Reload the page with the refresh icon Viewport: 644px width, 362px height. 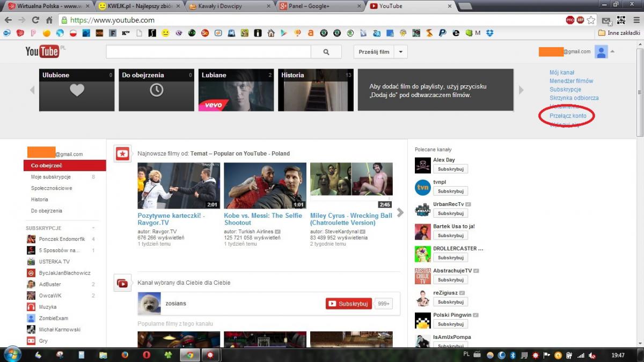(x=35, y=20)
